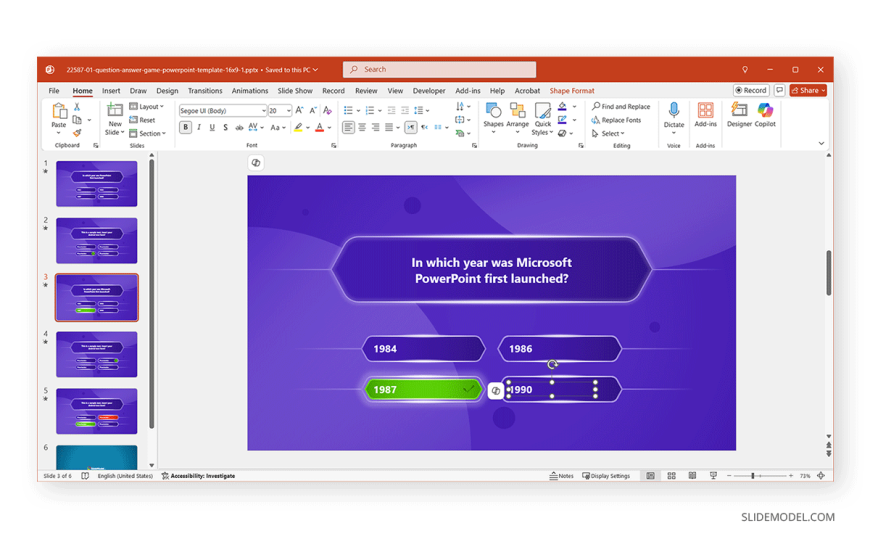Open the Animations tab
This screenshot has width=870, height=539.
(x=250, y=90)
